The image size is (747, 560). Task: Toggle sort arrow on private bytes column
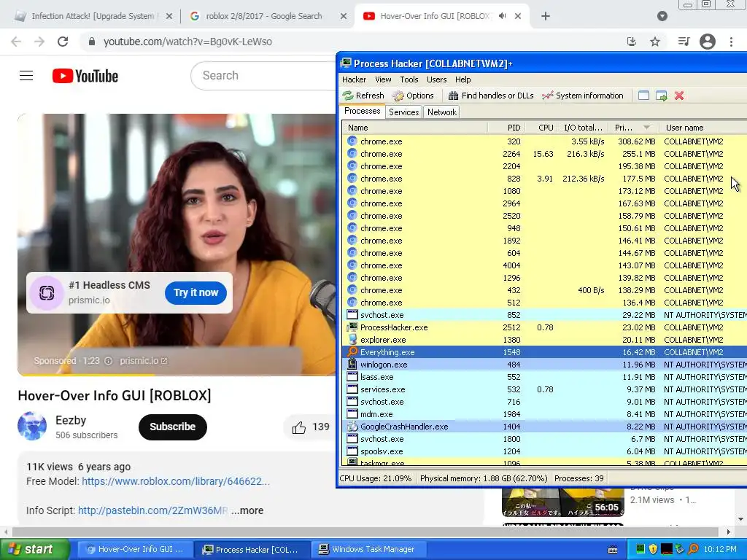(646, 128)
